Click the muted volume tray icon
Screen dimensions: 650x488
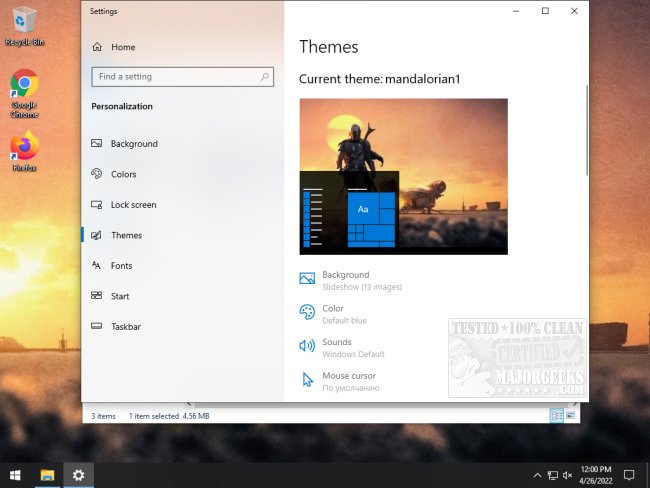(x=567, y=475)
